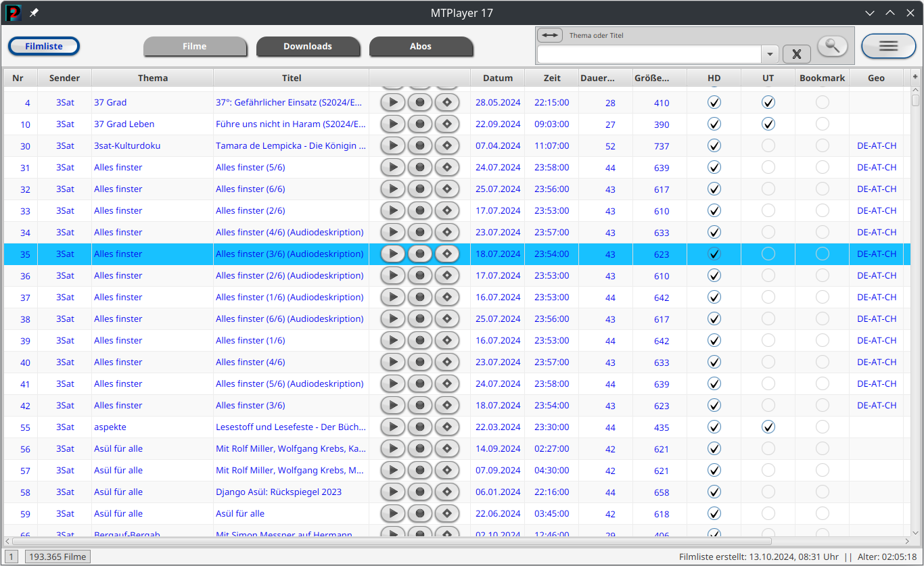Record row 56 Asül für alle
Image resolution: width=924 pixels, height=566 pixels.
(419, 449)
